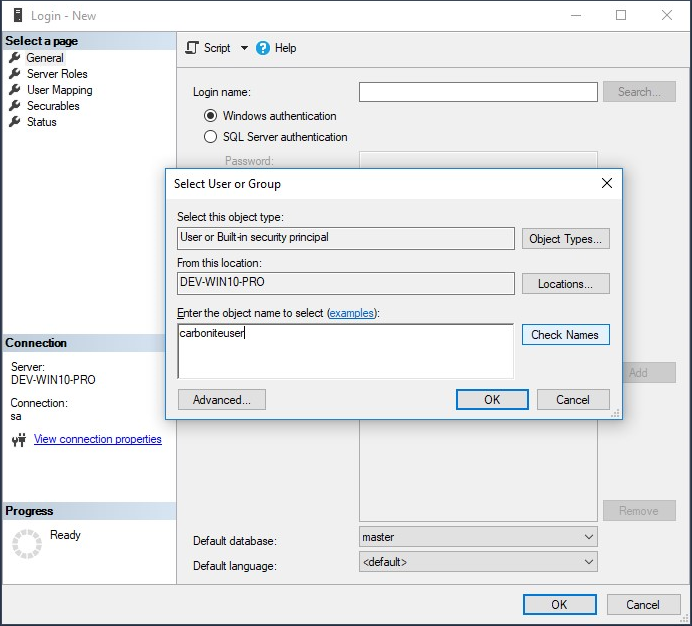This screenshot has width=692, height=626.
Task: Click wrench icon beside Securables
Action: point(15,106)
